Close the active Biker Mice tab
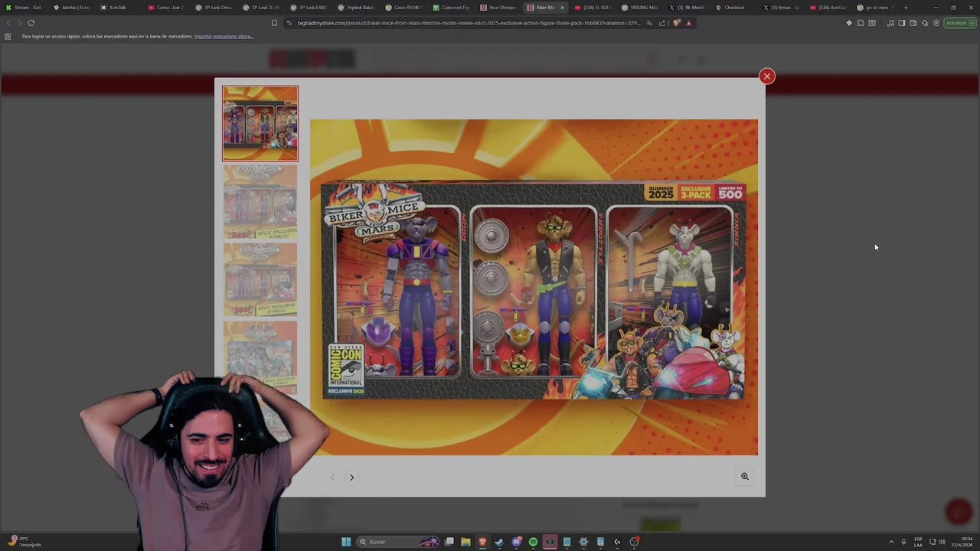 [x=562, y=8]
